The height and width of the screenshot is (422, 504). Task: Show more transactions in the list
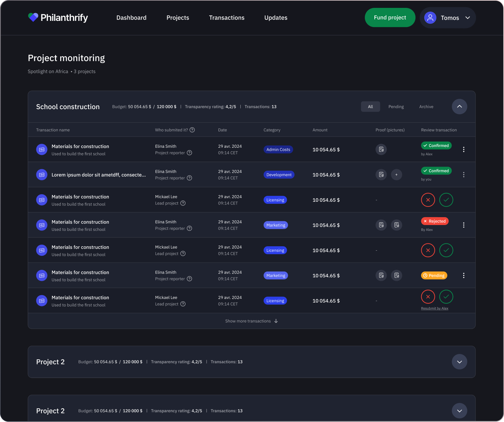(x=251, y=321)
